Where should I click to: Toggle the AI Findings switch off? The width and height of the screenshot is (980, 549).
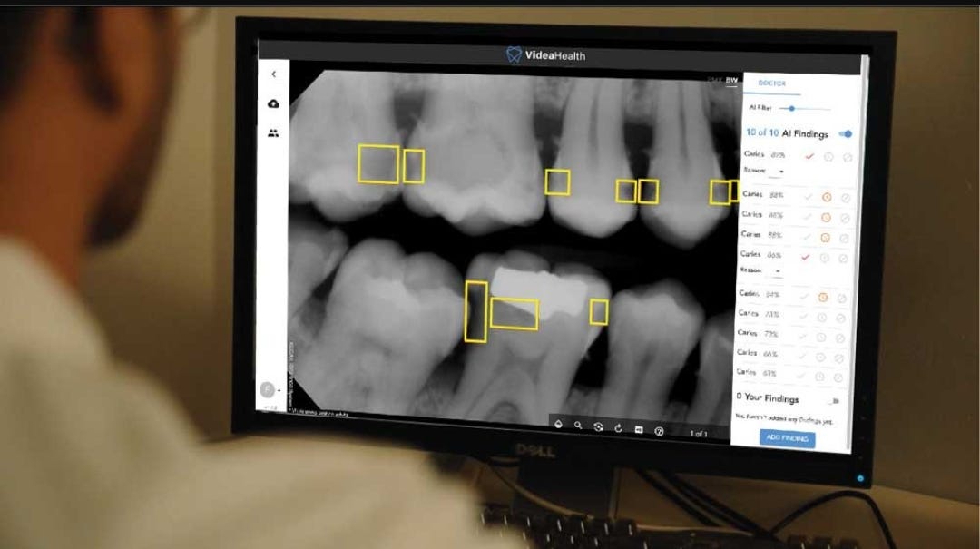[846, 133]
